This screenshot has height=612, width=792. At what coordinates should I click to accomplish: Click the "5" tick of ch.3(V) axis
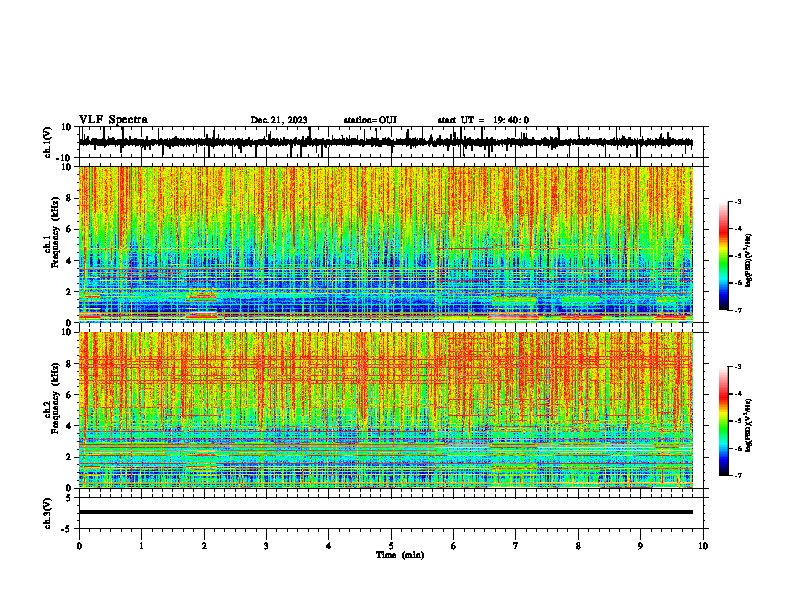[x=69, y=497]
